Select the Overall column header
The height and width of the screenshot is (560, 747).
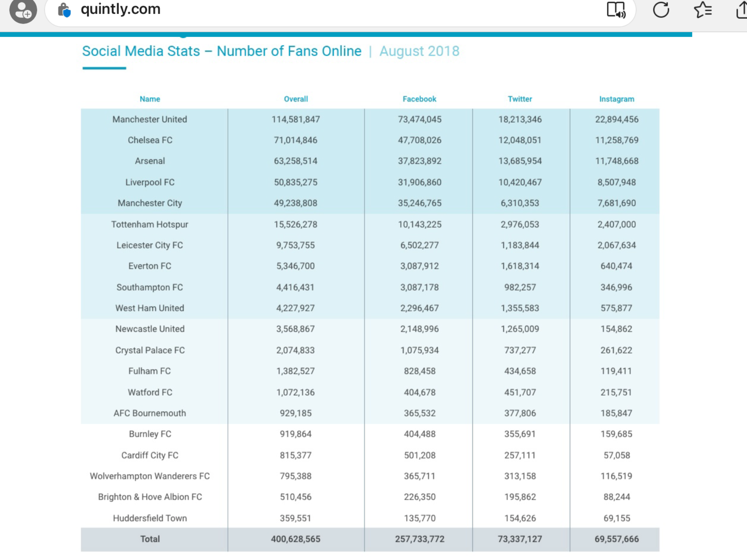point(296,99)
